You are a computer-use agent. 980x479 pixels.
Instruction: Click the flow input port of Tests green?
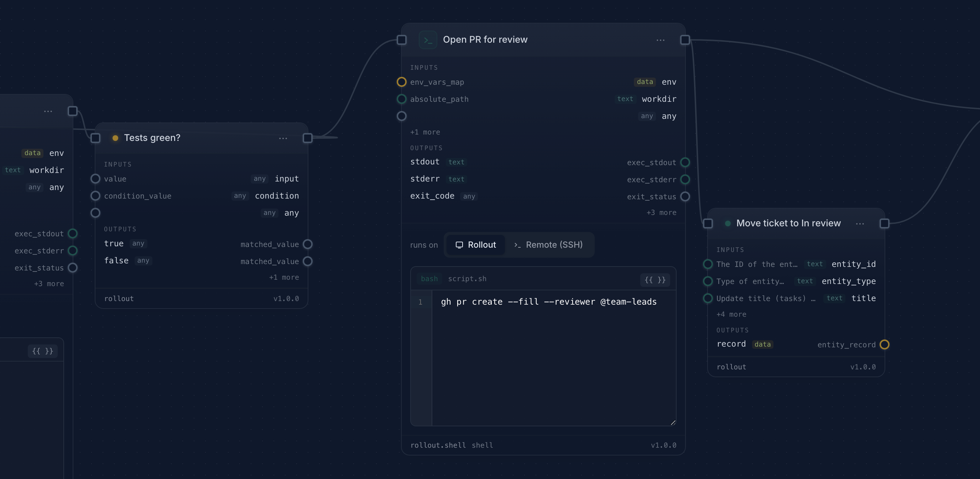[95, 138]
